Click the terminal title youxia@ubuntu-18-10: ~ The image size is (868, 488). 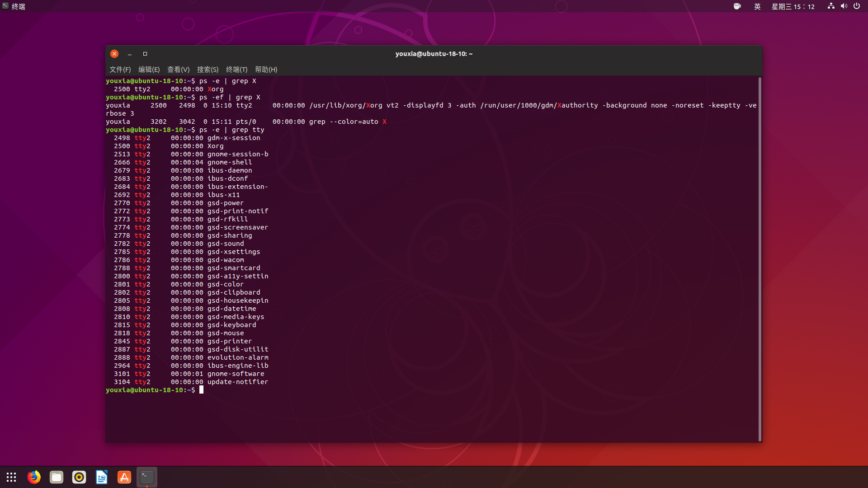click(434, 54)
